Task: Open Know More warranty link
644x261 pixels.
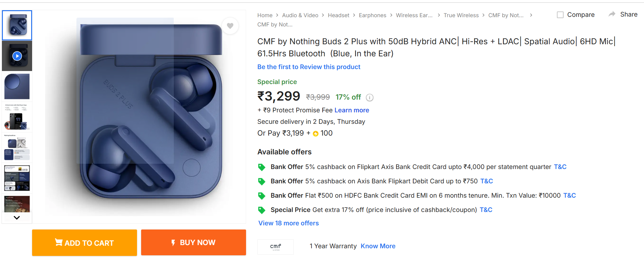Action: coord(378,246)
